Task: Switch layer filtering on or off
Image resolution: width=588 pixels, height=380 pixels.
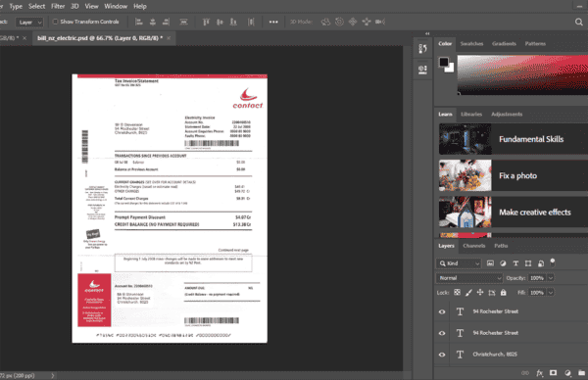Action: pos(553,262)
